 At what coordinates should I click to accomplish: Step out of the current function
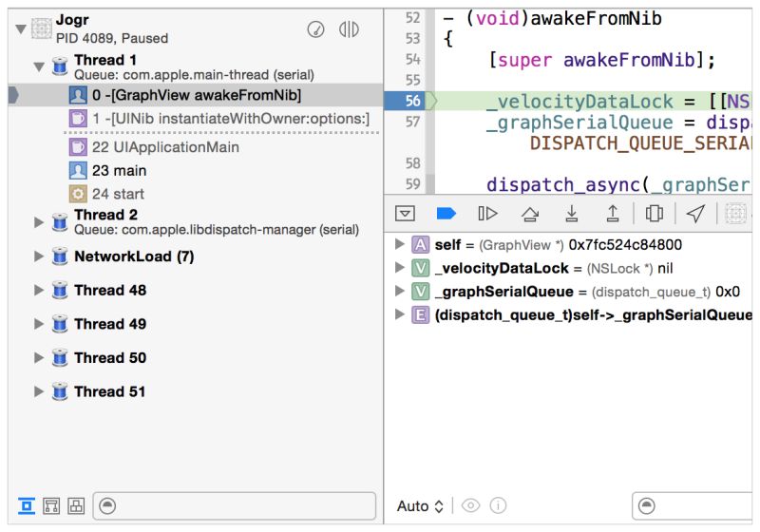[613, 213]
